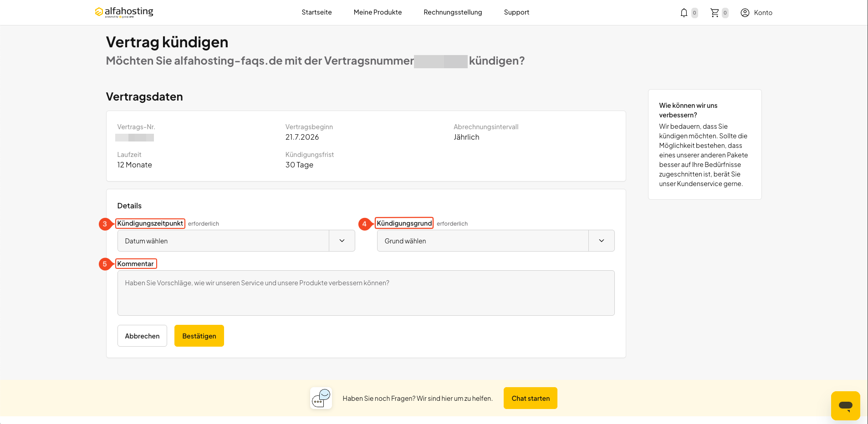Open the shopping cart icon
Image resolution: width=868 pixels, height=424 pixels.
click(x=715, y=13)
